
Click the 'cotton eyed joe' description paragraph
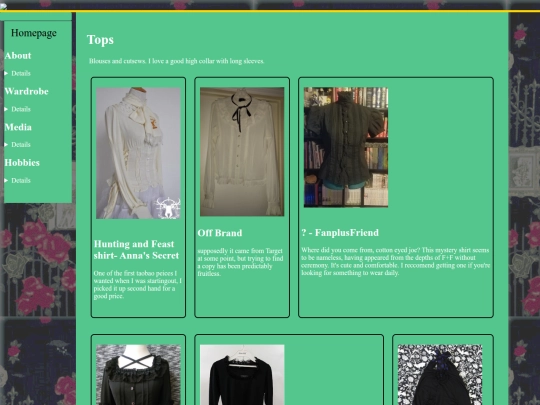coord(395,261)
